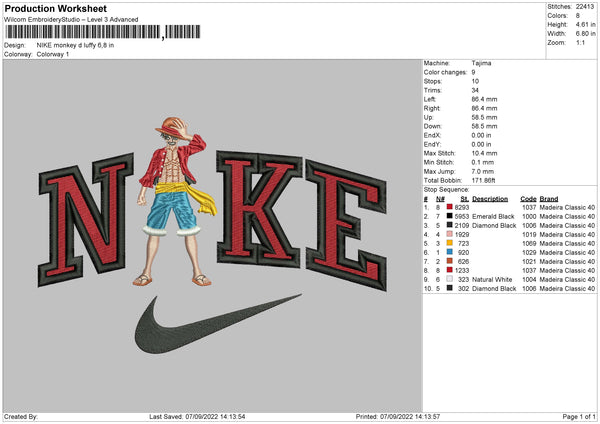Click the Stops value 10
The image size is (600, 424).
point(475,81)
